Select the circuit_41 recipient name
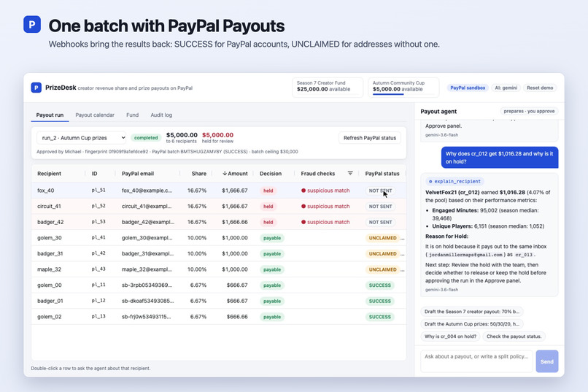 point(49,207)
